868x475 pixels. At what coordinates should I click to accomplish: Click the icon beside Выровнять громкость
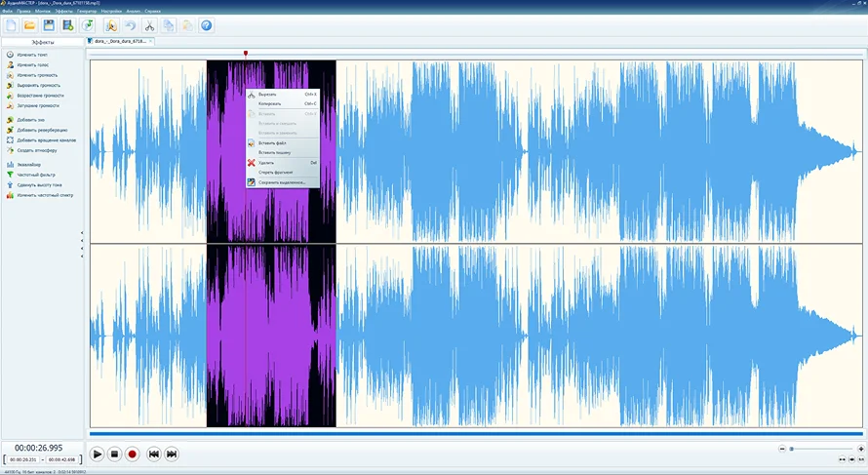pyautogui.click(x=10, y=85)
